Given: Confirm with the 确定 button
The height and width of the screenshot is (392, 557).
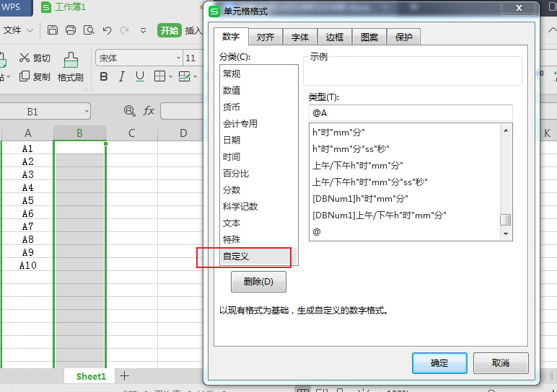Looking at the screenshot, I should pyautogui.click(x=439, y=363).
